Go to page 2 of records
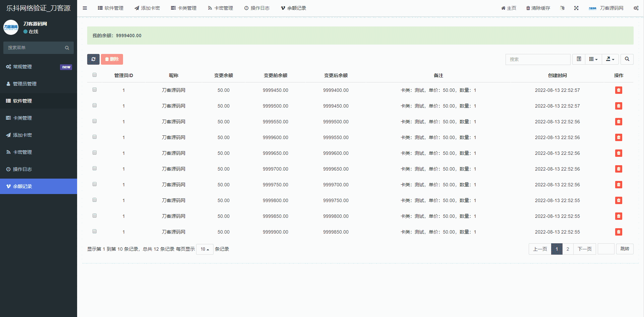 pos(568,249)
